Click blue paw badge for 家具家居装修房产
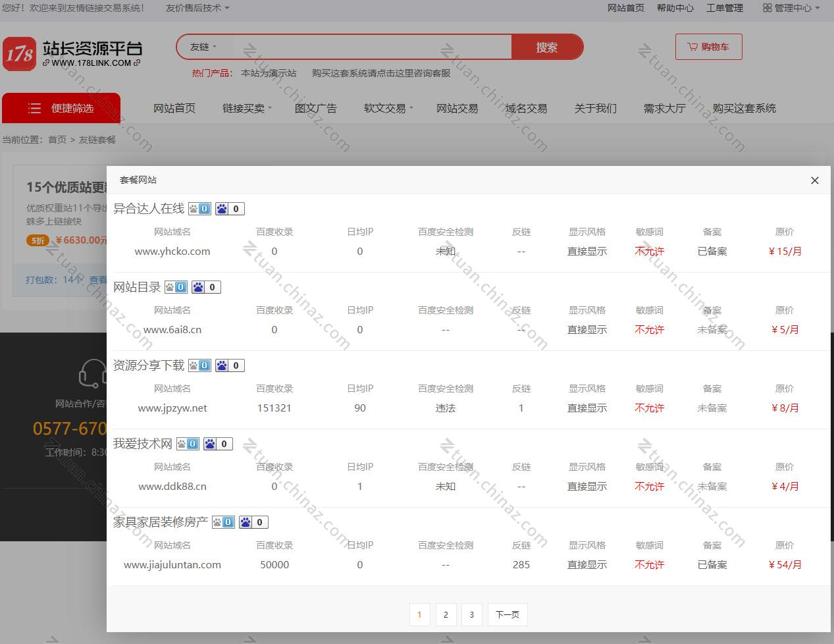834x644 pixels. (x=253, y=522)
